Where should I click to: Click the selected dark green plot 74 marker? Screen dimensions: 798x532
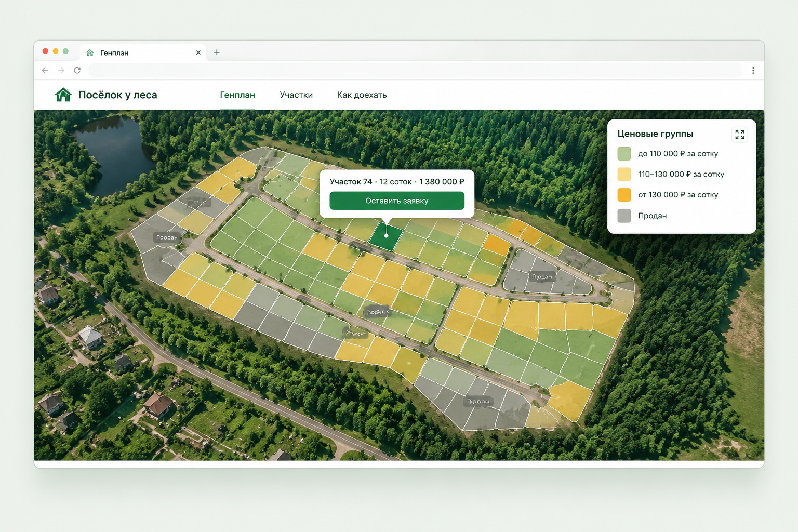(x=386, y=236)
